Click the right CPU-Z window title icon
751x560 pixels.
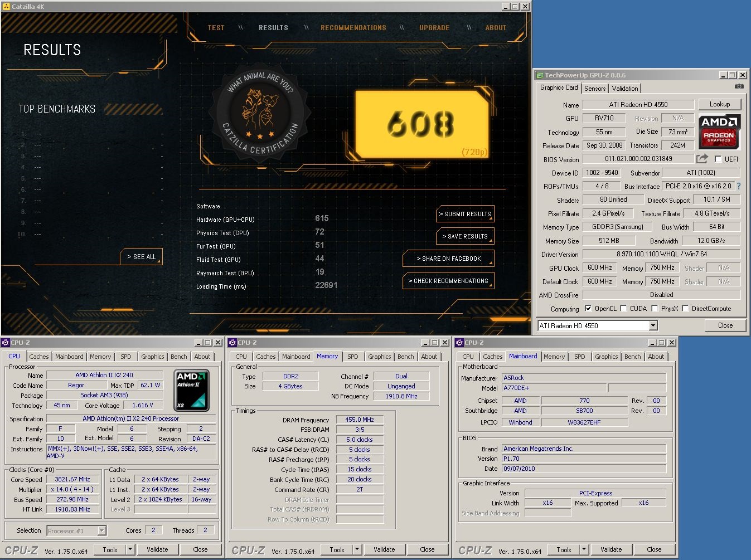[x=459, y=343]
